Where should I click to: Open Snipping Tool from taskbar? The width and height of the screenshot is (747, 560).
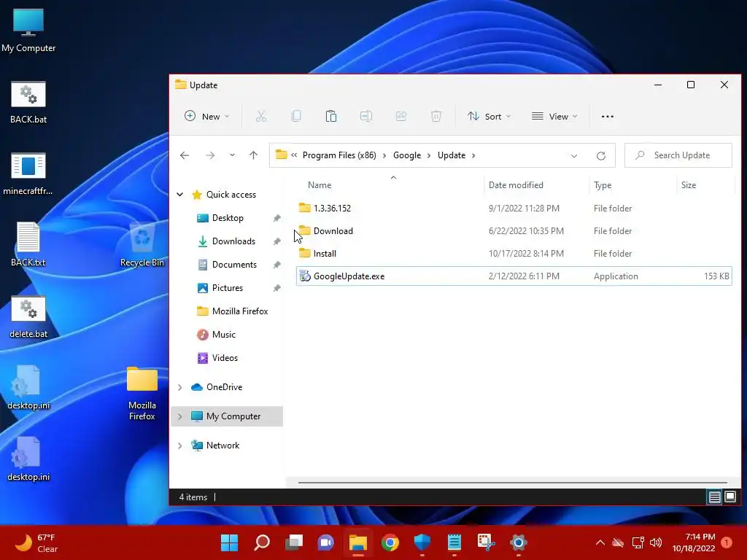point(487,542)
